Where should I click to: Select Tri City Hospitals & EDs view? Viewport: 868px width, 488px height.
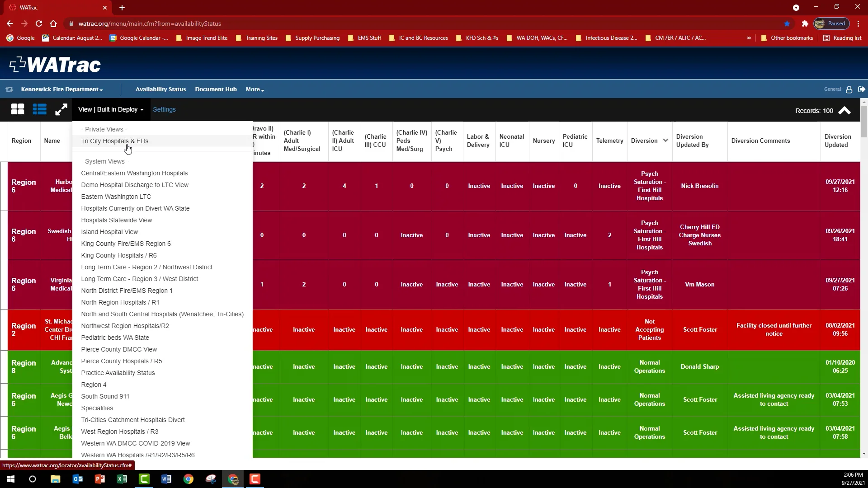click(x=115, y=141)
